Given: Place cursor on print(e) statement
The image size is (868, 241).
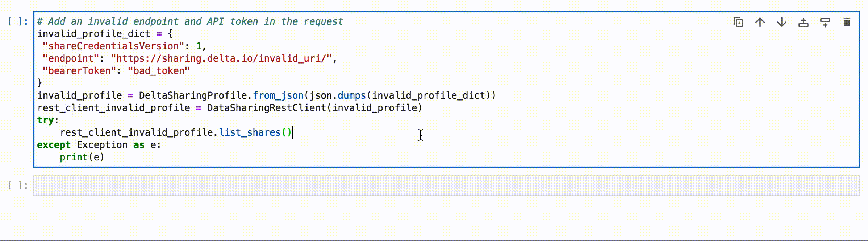Looking at the screenshot, I should click(x=82, y=157).
